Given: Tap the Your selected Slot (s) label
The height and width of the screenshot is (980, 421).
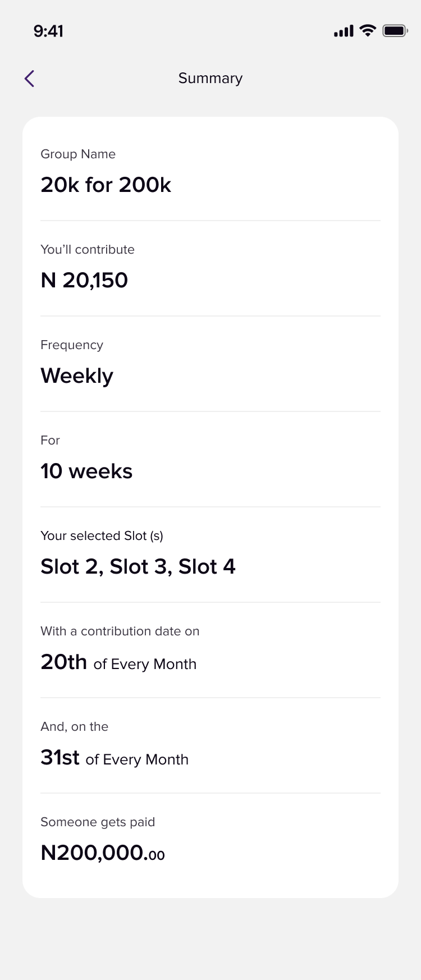Looking at the screenshot, I should pyautogui.click(x=102, y=535).
